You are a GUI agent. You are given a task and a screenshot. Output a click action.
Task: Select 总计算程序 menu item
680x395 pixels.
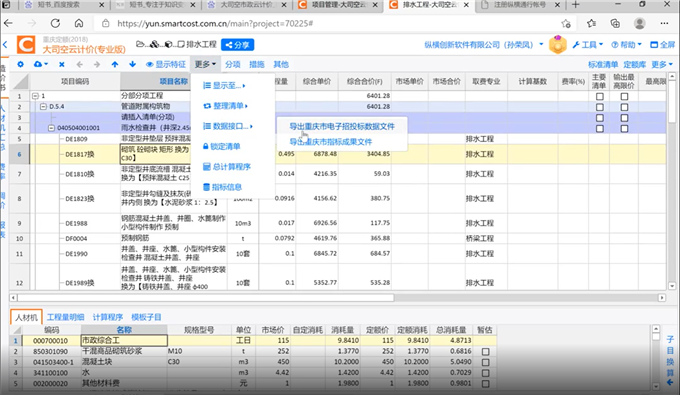coord(227,167)
